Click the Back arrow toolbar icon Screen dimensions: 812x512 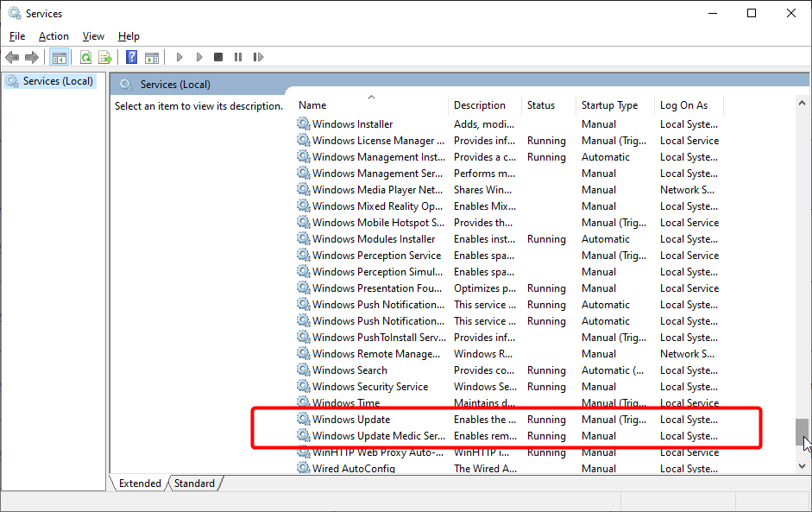(x=12, y=57)
